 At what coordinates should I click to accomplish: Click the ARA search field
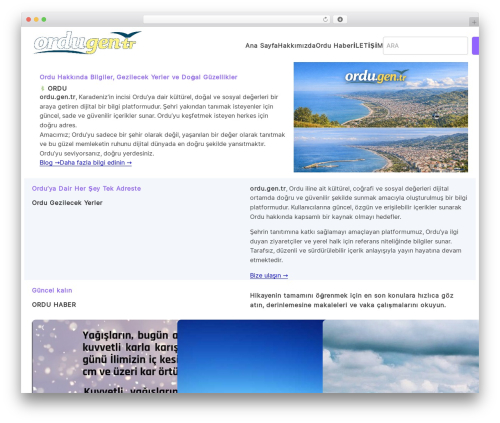[425, 46]
